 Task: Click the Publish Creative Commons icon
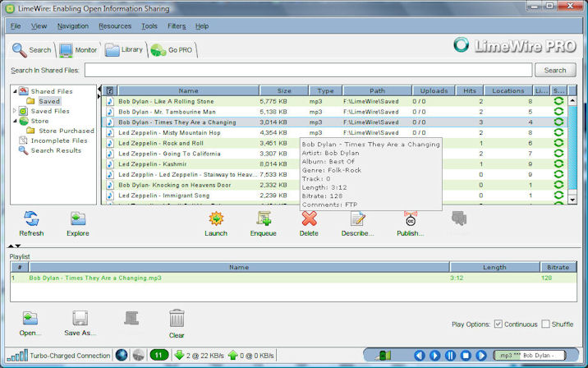(411, 218)
